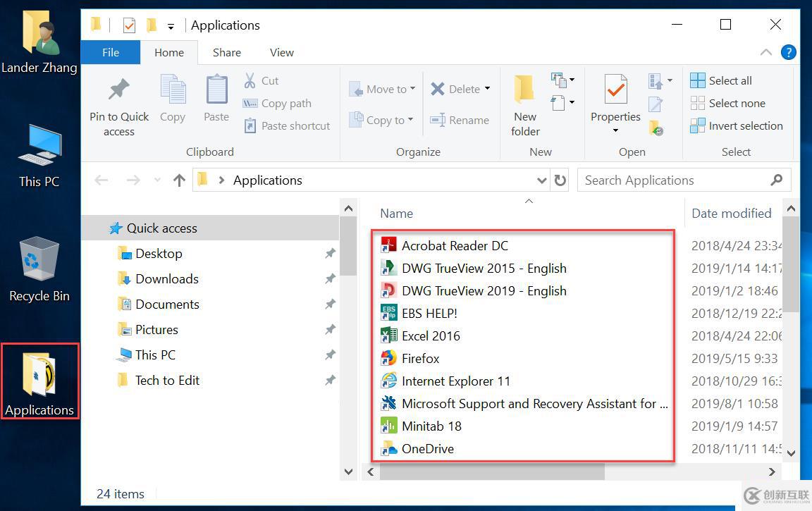Viewport: 812px width, 511px height.
Task: Switch to the Share tab
Action: [x=227, y=52]
